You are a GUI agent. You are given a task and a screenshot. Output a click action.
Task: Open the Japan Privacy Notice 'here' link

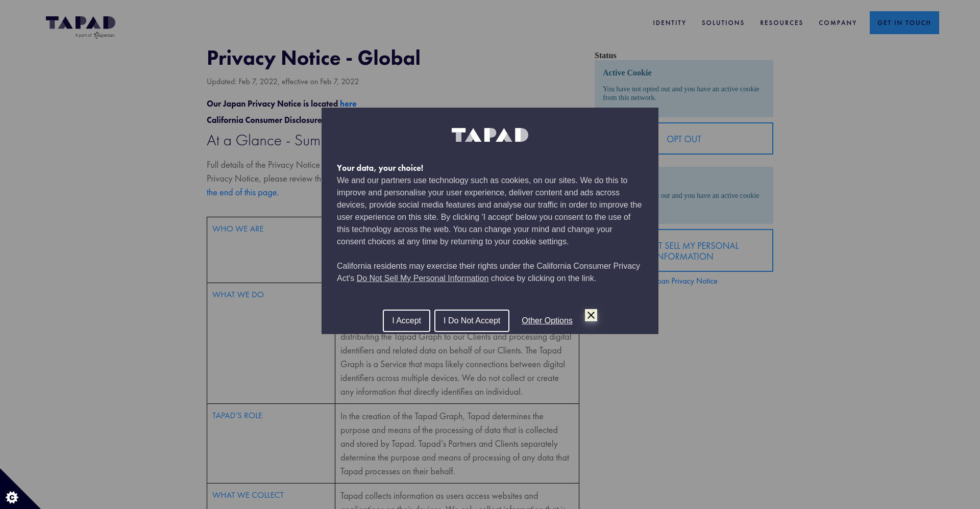coord(348,104)
